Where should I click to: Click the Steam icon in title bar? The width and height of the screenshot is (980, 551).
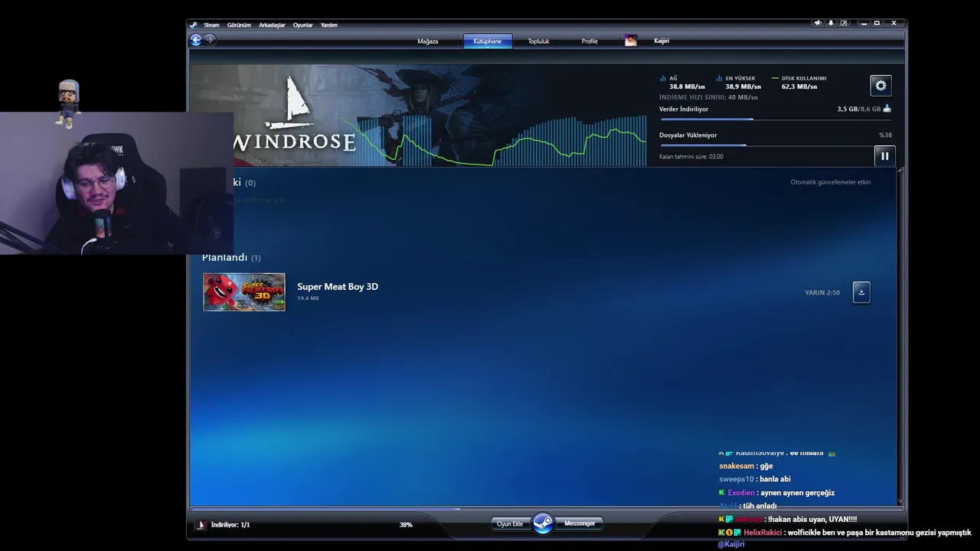pos(194,24)
